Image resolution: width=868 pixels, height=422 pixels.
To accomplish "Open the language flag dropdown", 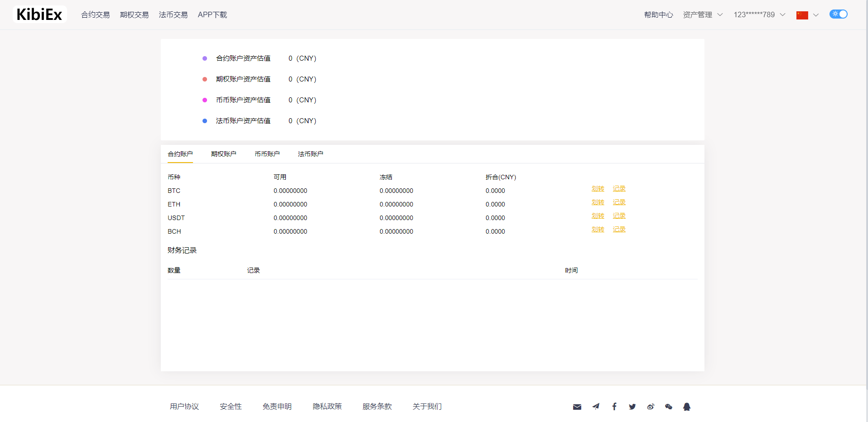I will coord(806,14).
